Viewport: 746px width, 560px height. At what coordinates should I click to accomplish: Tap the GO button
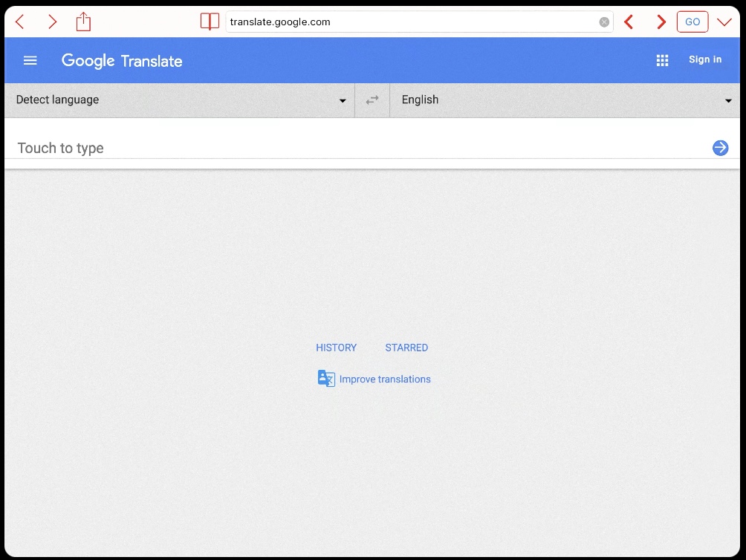click(x=693, y=22)
